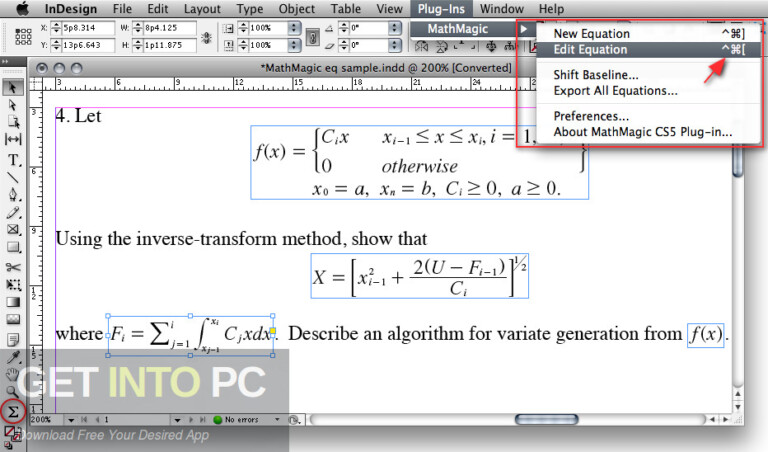Screen dimensions: 768x452
Task: Select Edit Equation from the menu
Action: coord(648,49)
